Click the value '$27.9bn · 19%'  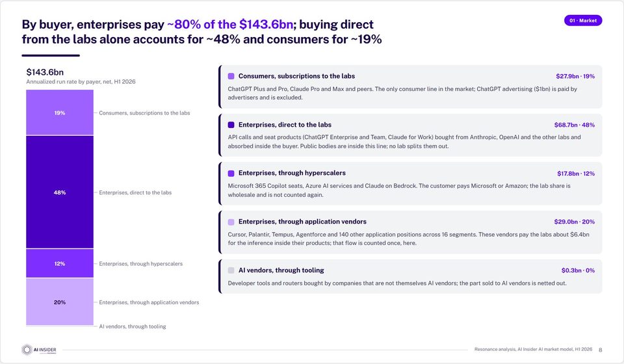(x=575, y=76)
